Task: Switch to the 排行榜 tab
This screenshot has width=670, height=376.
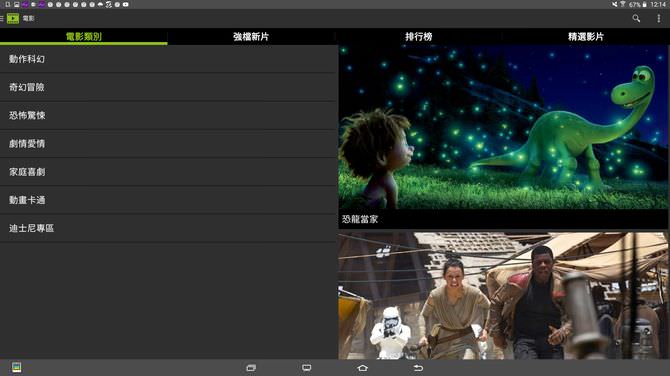Action: 419,36
